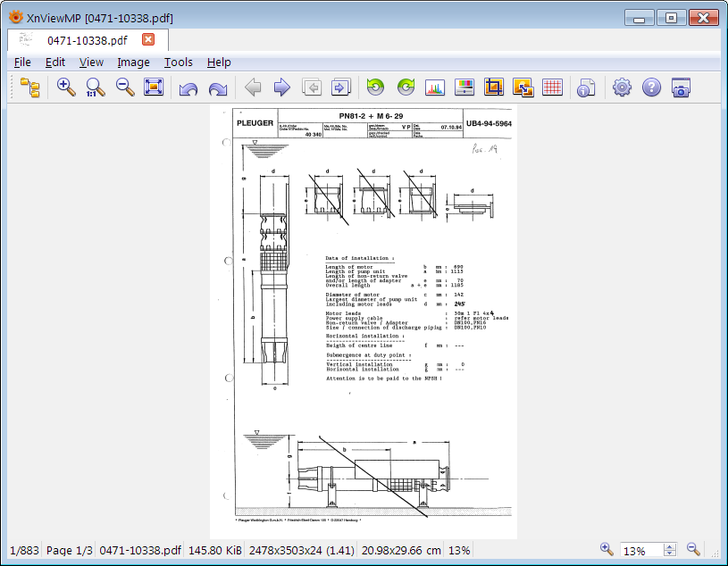Open the histogram adjust tool
The width and height of the screenshot is (728, 566).
click(x=435, y=87)
